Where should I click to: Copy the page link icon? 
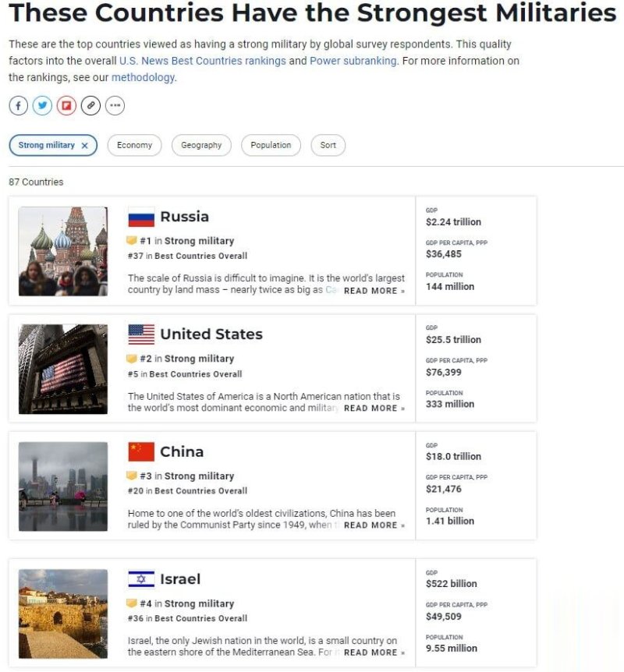(x=90, y=105)
